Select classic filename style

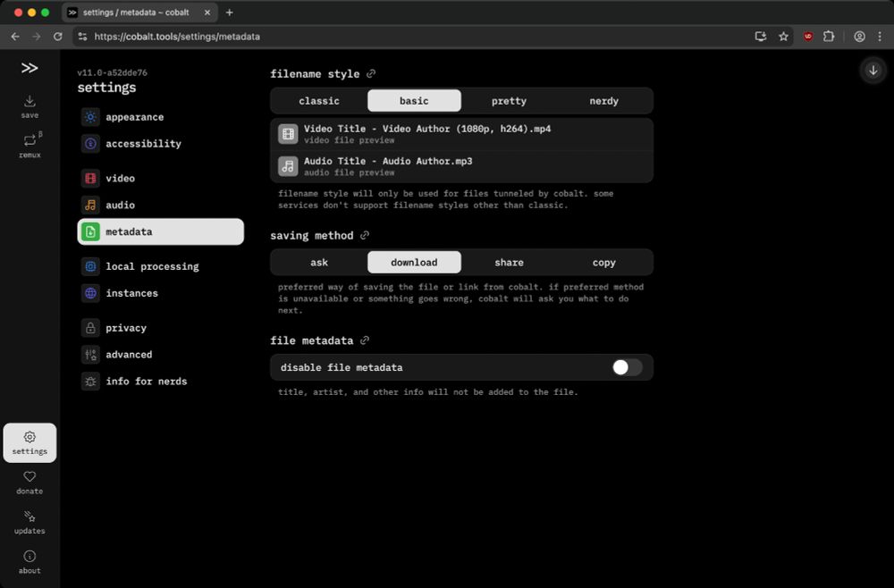pyautogui.click(x=319, y=101)
